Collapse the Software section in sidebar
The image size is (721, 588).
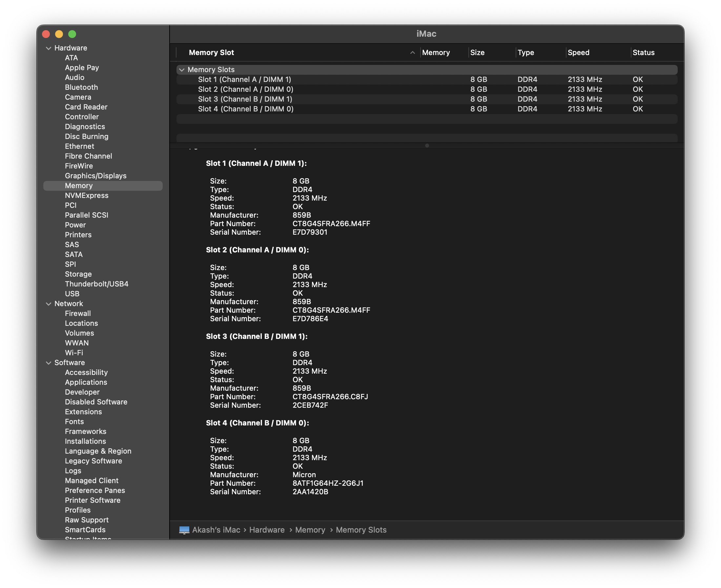(48, 363)
